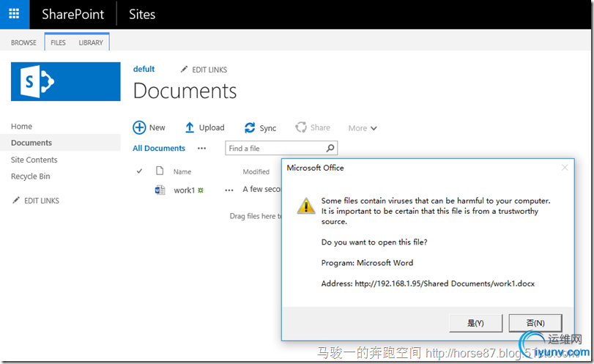Go to Home in left navigation
The image size is (594, 364).
[21, 126]
